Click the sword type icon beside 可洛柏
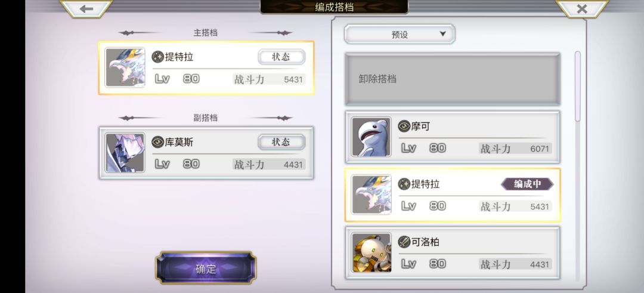Viewport: 644px width, 293px height. pos(404,242)
